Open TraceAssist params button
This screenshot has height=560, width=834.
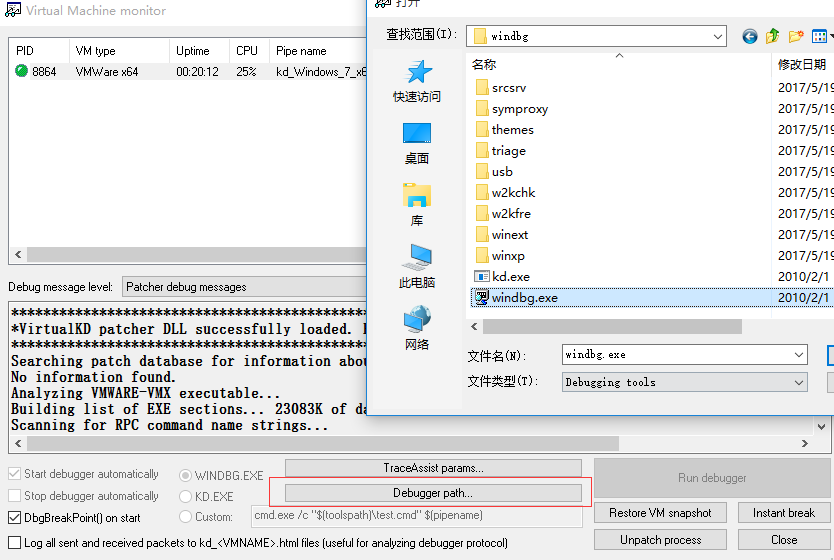point(433,468)
